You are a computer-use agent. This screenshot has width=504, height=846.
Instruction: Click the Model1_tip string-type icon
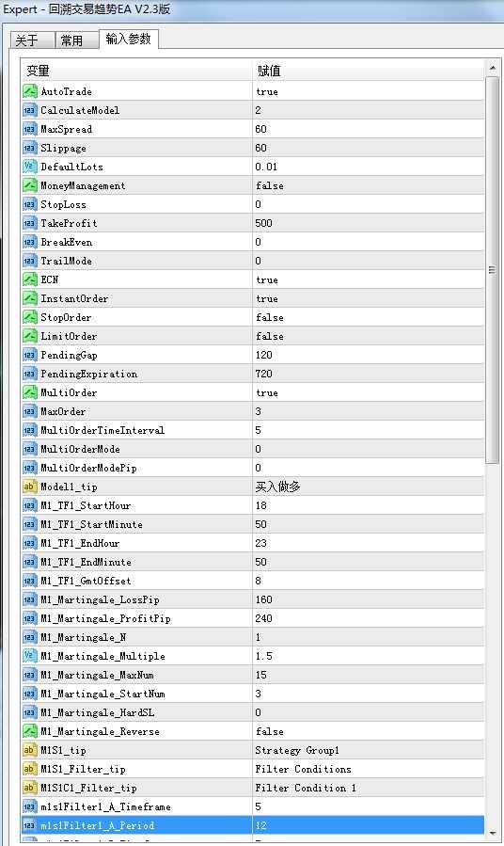[x=29, y=487]
